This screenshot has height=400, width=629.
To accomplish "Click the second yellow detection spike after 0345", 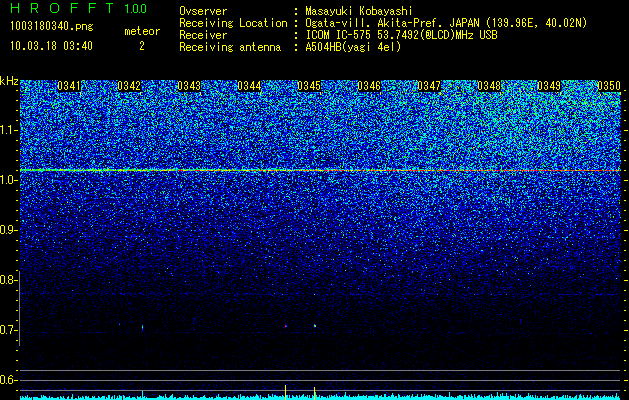I will point(314,393).
